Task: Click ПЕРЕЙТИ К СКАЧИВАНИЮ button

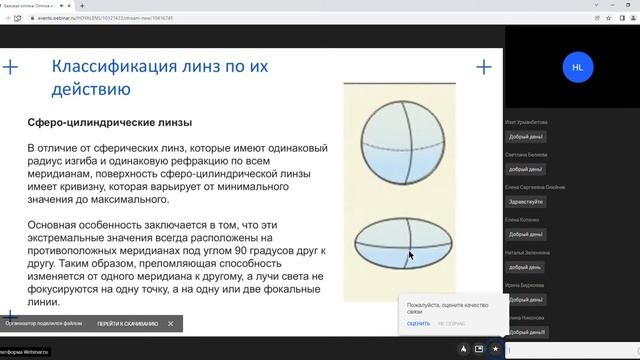Action: 127,324
